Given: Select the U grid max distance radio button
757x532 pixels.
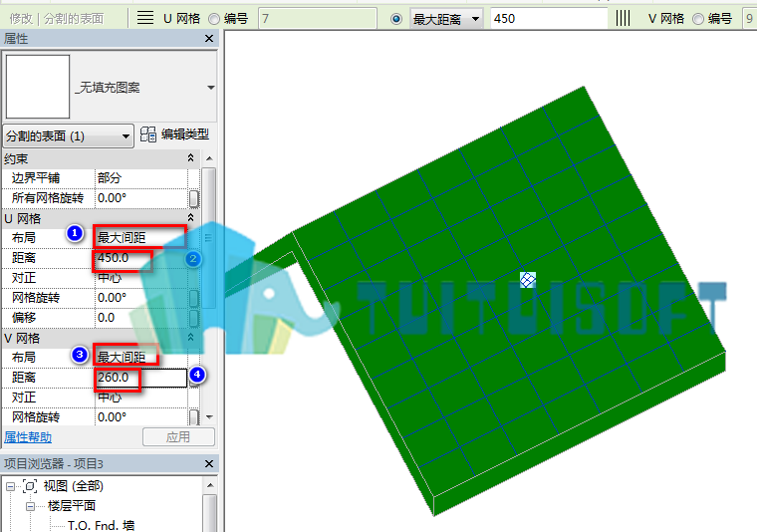Looking at the screenshot, I should (x=395, y=19).
